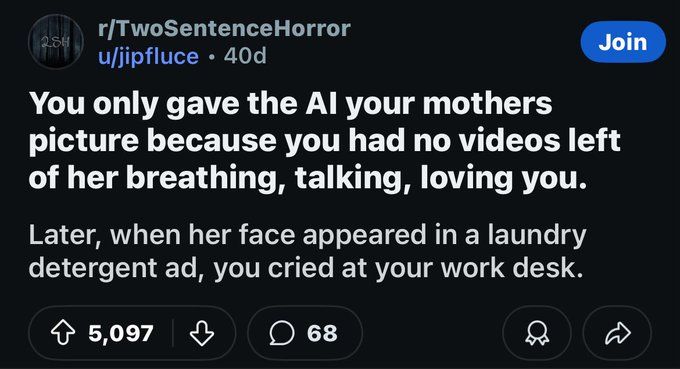This screenshot has height=369, width=680.
Task: Downvote the post with the down arrow
Action: pyautogui.click(x=202, y=333)
